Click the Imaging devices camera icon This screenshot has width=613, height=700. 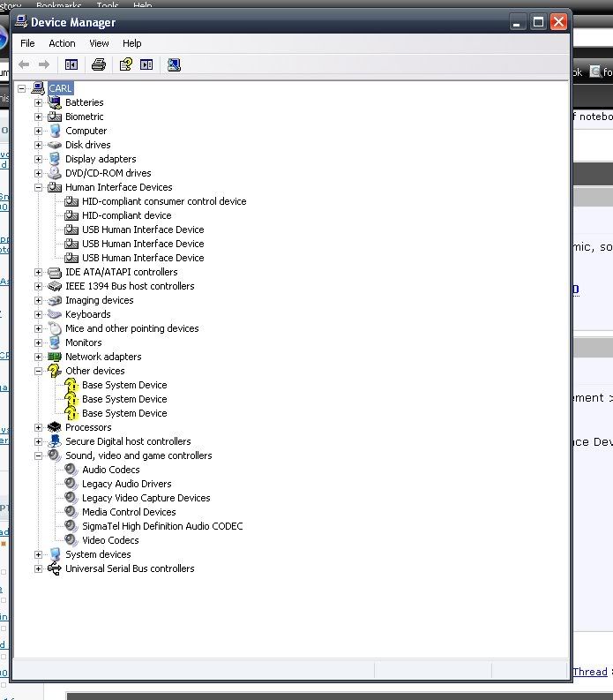pyautogui.click(x=55, y=300)
